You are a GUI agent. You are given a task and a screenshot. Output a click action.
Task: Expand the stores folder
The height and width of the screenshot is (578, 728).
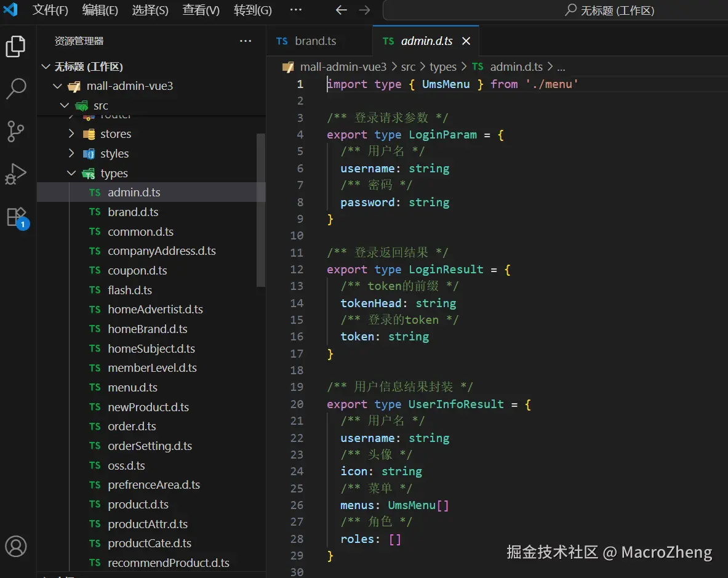pyautogui.click(x=71, y=134)
